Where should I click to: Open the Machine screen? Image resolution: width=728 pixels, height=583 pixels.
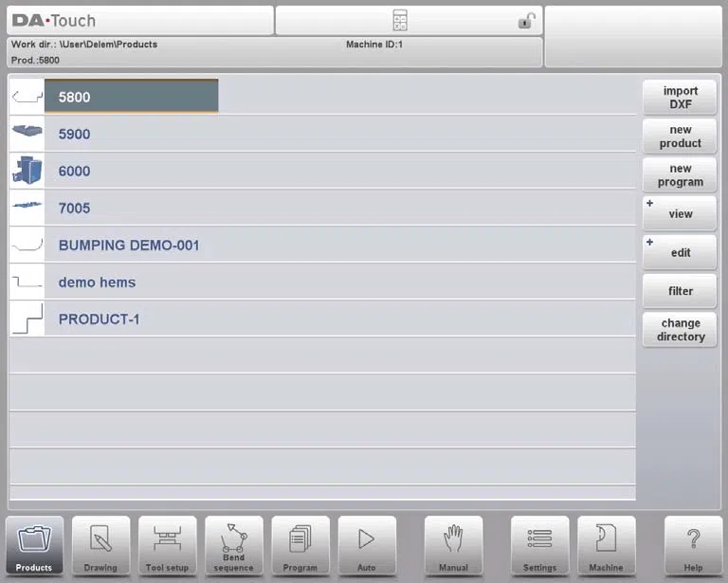tap(606, 546)
